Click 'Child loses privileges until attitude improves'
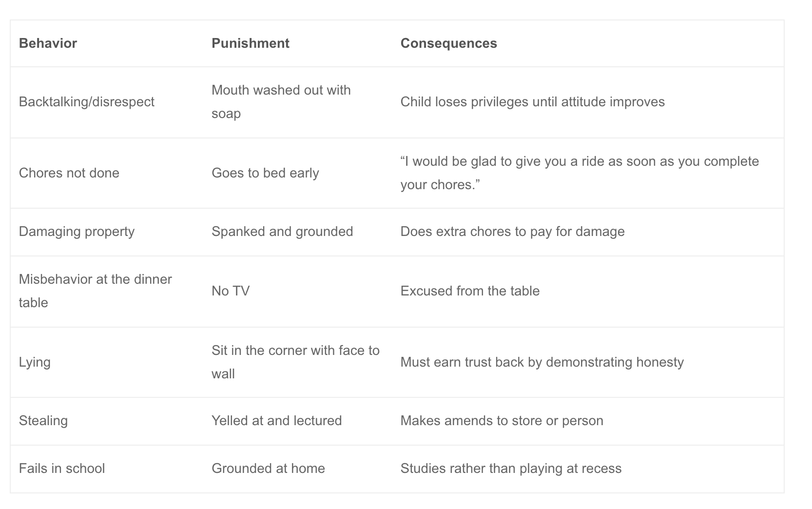Image resolution: width=812 pixels, height=509 pixels. click(x=532, y=102)
